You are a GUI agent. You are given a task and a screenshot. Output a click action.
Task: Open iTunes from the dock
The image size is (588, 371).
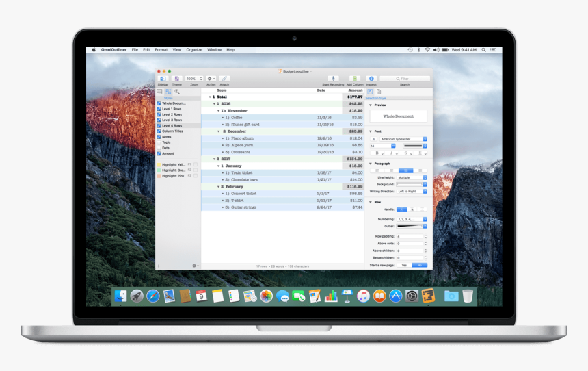coord(363,296)
